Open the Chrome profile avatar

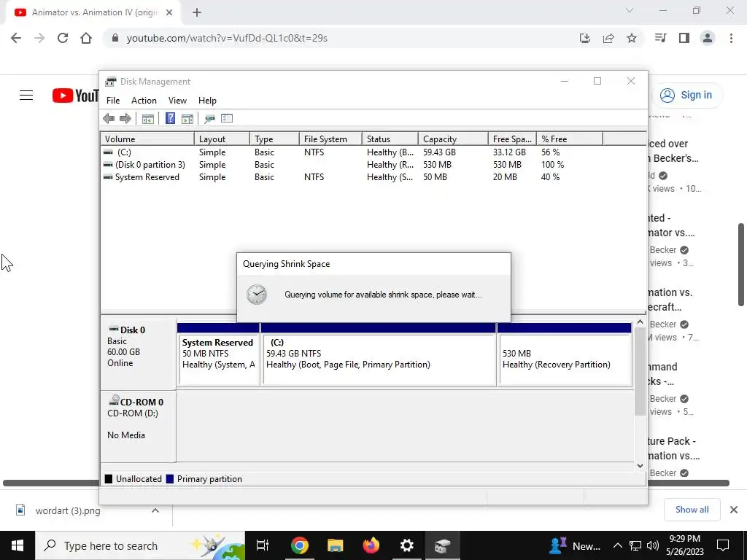pyautogui.click(x=708, y=38)
